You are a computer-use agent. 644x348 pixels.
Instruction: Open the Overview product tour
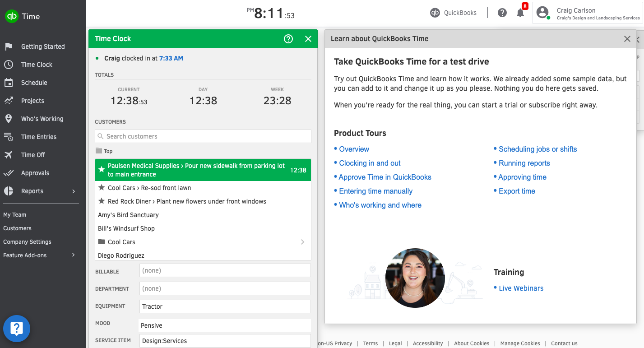[354, 149]
